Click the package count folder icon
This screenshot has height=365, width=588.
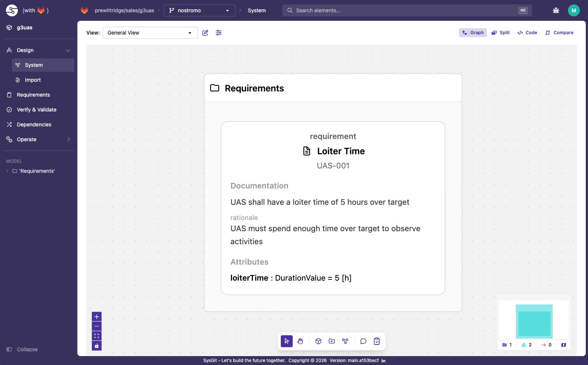504,345
